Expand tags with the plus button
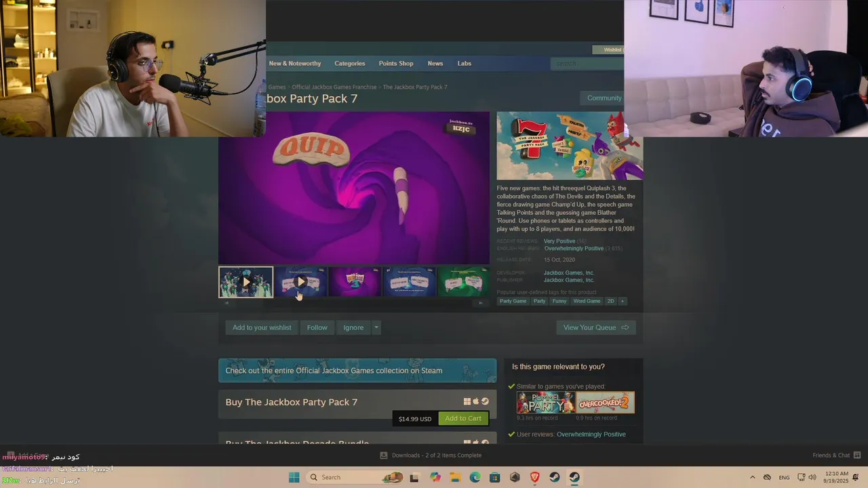The height and width of the screenshot is (488, 868). [x=623, y=301]
